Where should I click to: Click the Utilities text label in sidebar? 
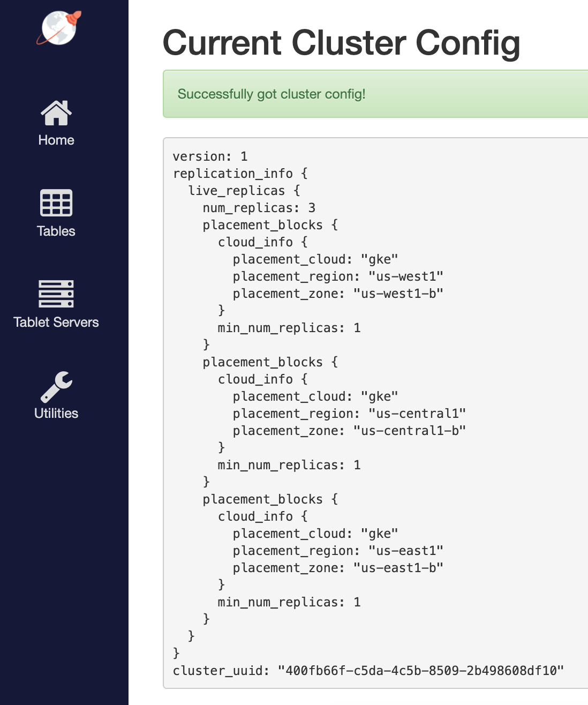(56, 414)
